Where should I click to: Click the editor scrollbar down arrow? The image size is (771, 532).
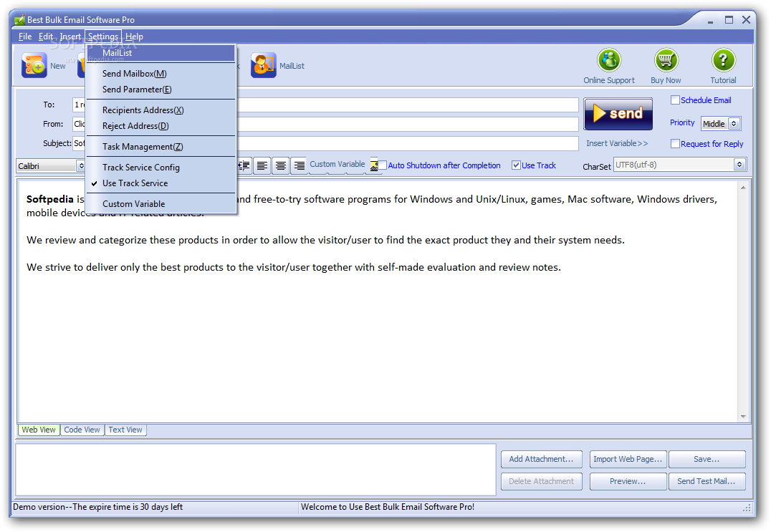pos(743,417)
